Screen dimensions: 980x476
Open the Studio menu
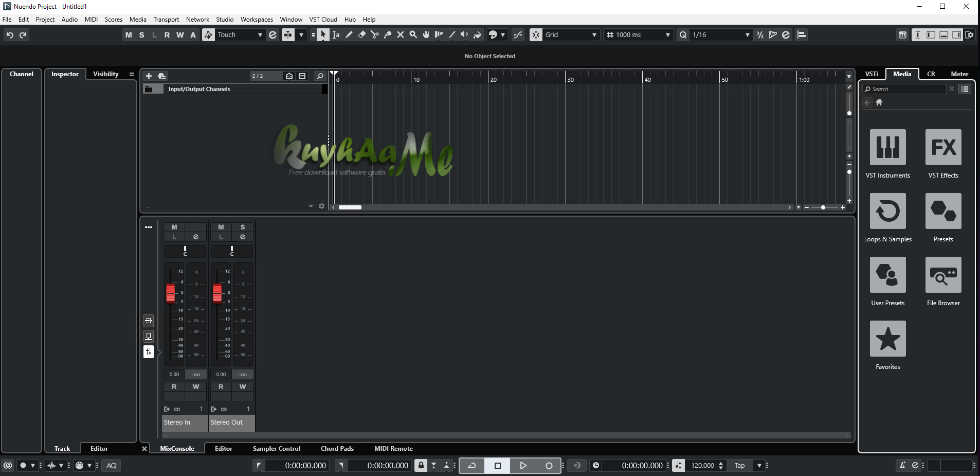tap(225, 20)
